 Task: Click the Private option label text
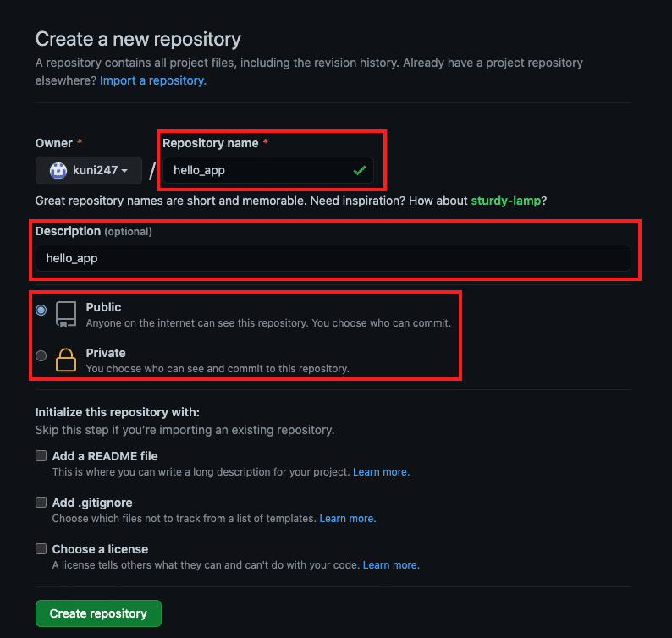106,353
